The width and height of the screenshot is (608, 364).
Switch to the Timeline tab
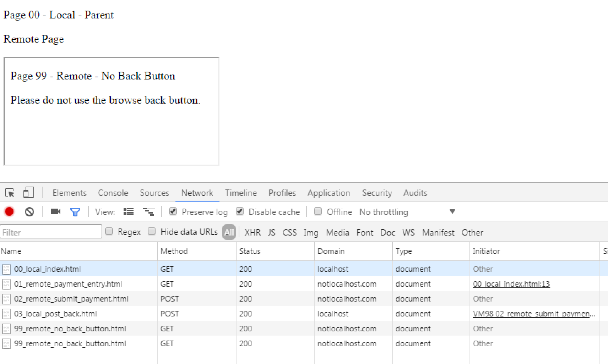(241, 193)
